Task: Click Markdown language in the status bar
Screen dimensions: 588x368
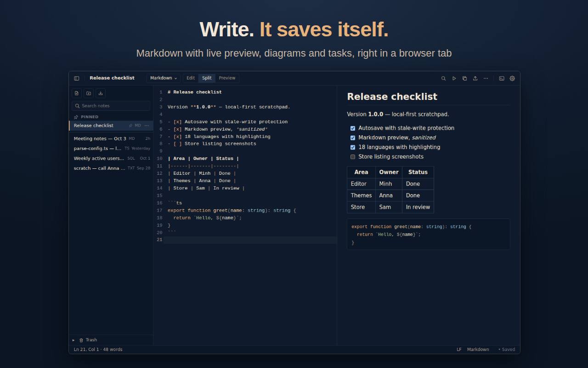Action: [x=478, y=350]
